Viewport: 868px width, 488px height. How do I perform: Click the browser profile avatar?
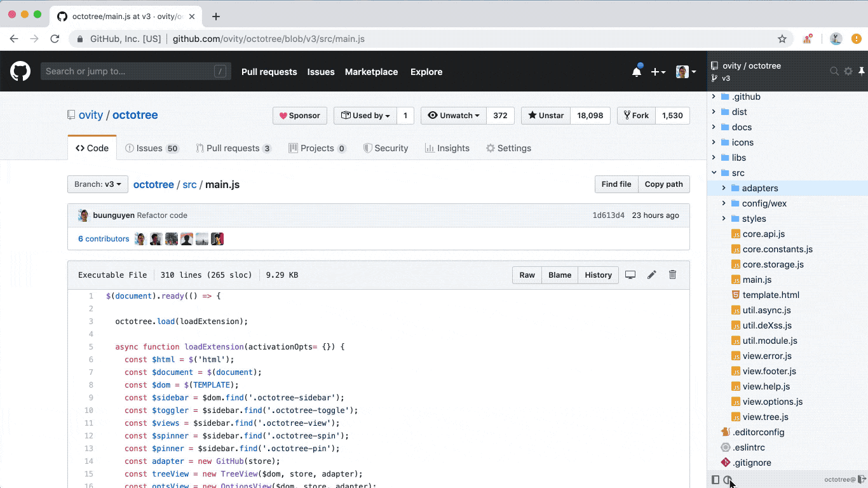click(x=836, y=39)
